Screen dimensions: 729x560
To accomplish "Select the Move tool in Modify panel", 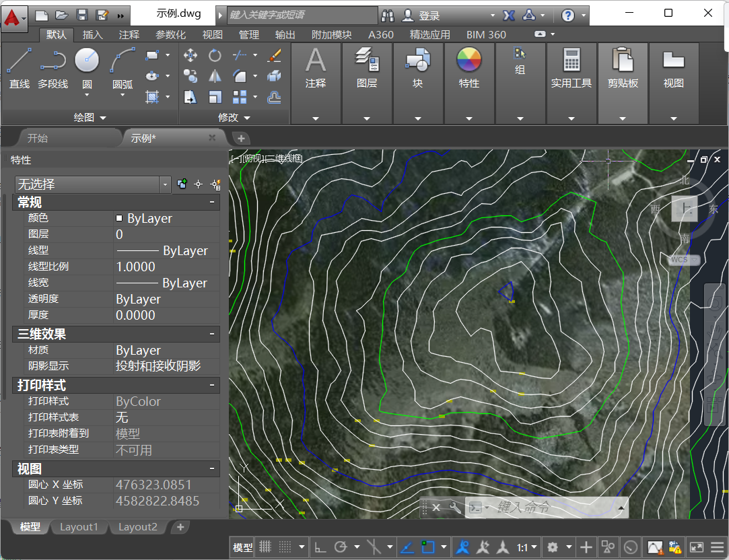I will click(x=190, y=55).
